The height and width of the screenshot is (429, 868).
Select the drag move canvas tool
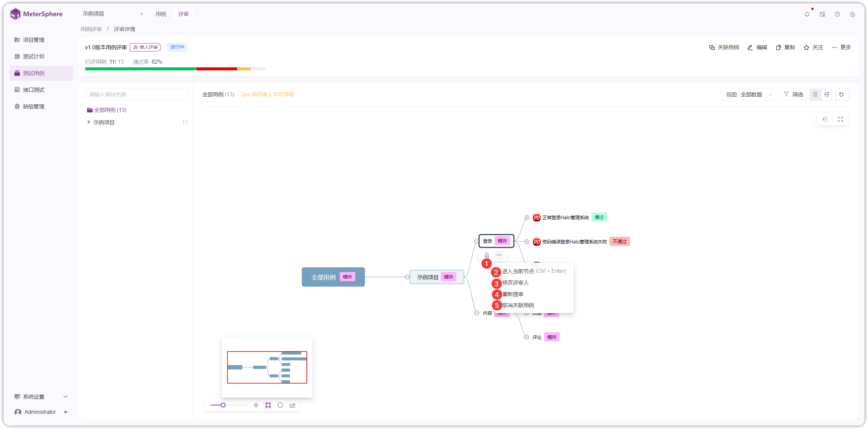click(x=256, y=405)
